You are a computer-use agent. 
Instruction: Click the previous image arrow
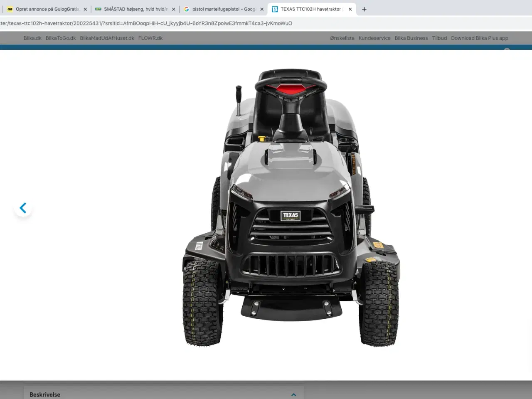click(23, 208)
